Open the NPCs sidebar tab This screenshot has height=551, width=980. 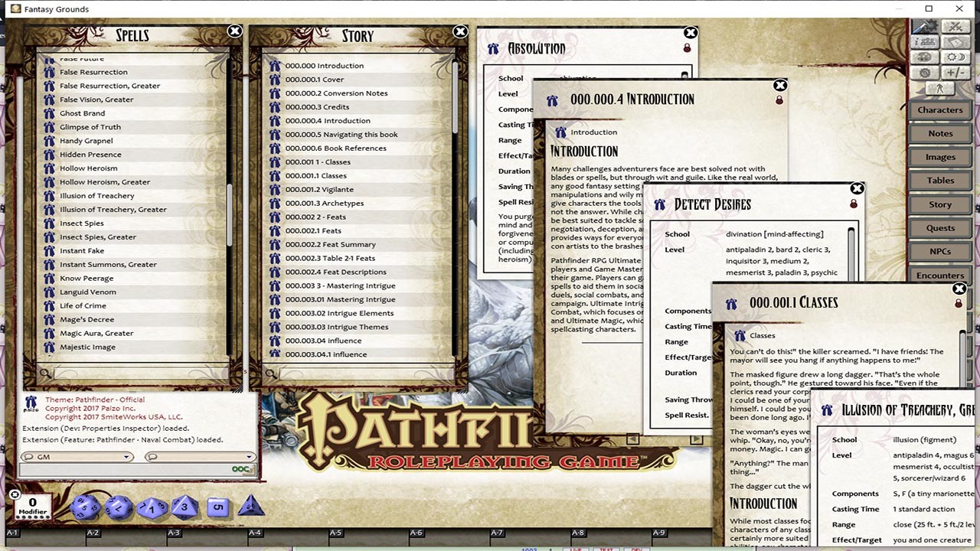pyautogui.click(x=939, y=251)
